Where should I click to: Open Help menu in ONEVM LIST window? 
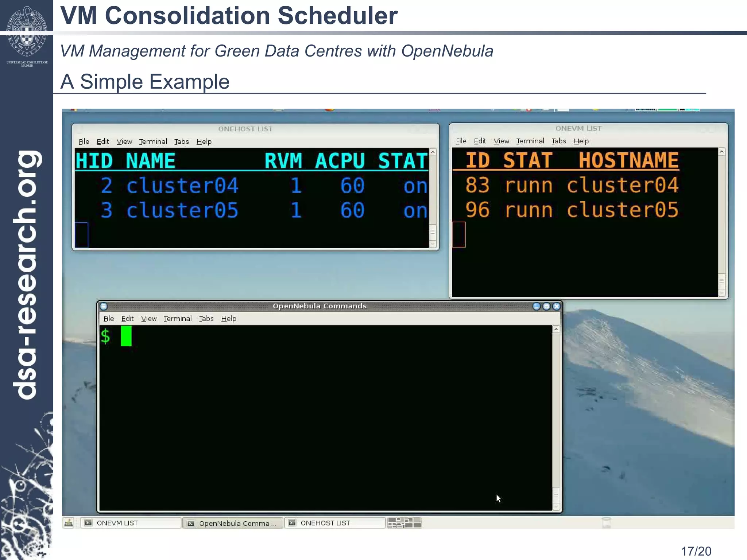(581, 141)
